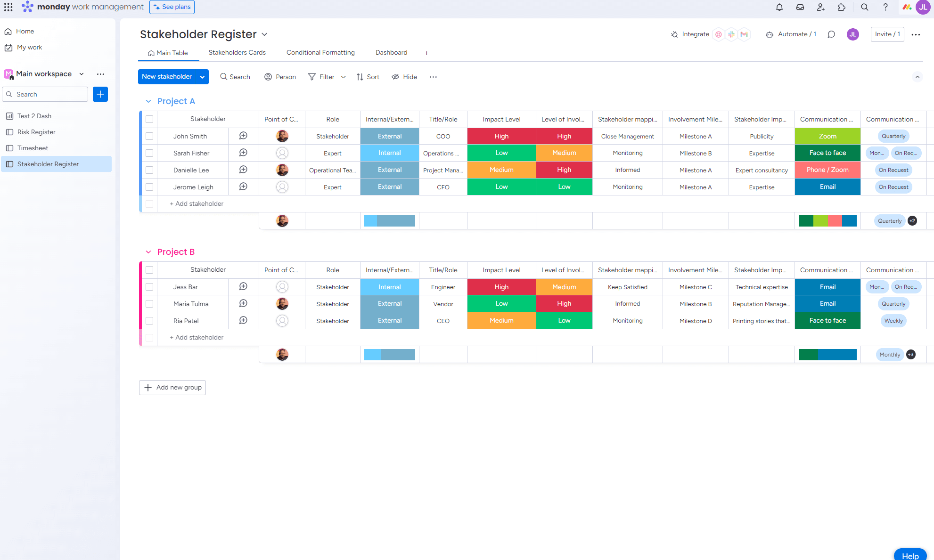Click the Invite / 1 button
The width and height of the screenshot is (934, 560).
pyautogui.click(x=887, y=34)
